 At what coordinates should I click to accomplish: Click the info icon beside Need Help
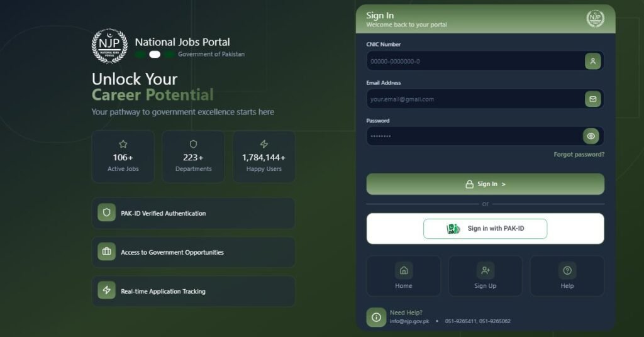pyautogui.click(x=376, y=318)
